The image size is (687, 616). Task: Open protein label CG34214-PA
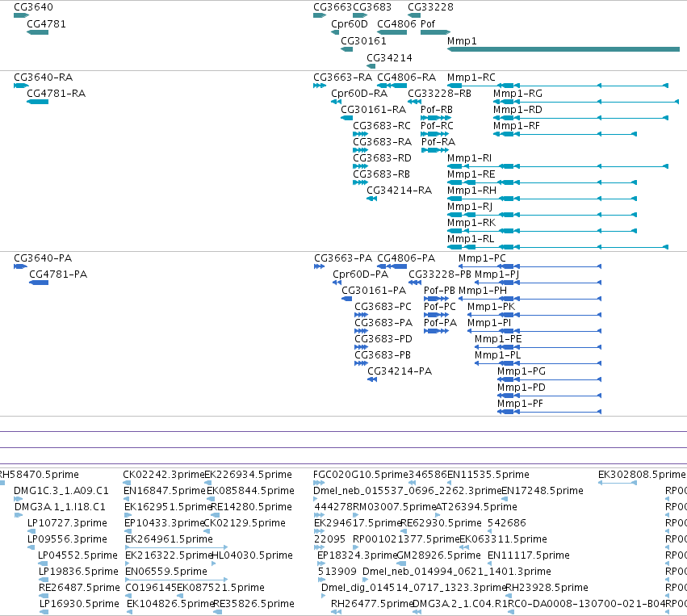(x=400, y=371)
